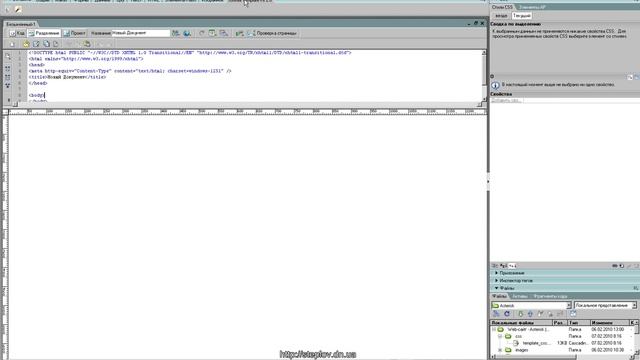Click the Refresh files icon

[x=507, y=314]
